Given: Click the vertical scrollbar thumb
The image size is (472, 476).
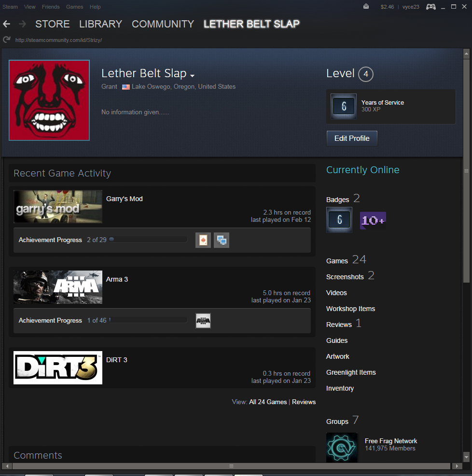Looking at the screenshot, I should (466, 171).
